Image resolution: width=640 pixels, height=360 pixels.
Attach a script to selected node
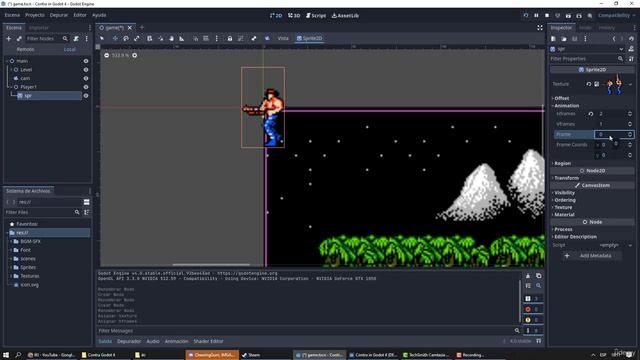76,38
